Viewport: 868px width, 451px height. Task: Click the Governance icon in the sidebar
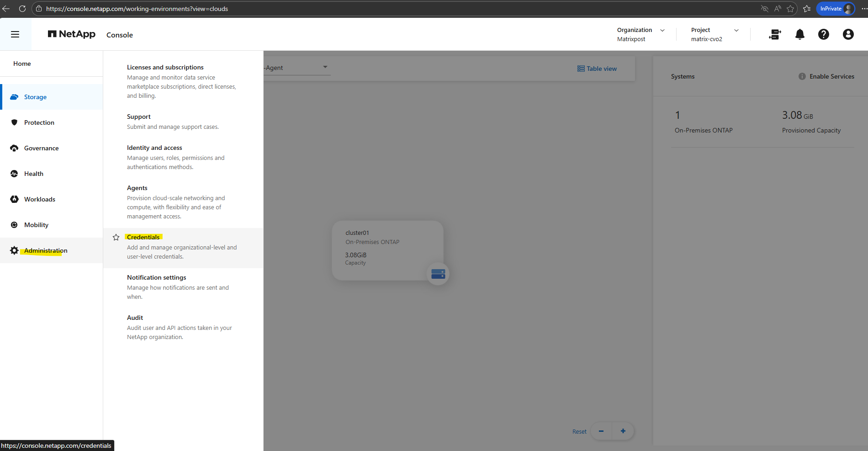(14, 148)
